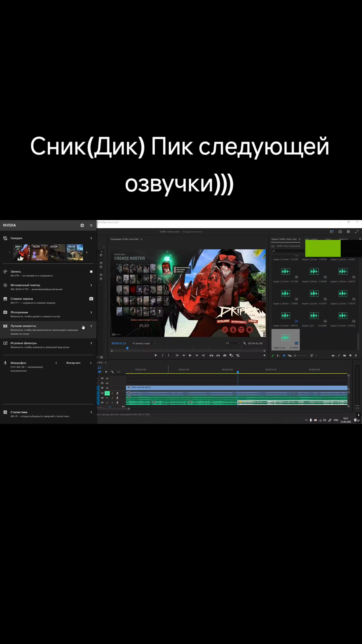Open the По размеру кадра zoom dropdown
362x644 pixels.
[x=144, y=343]
